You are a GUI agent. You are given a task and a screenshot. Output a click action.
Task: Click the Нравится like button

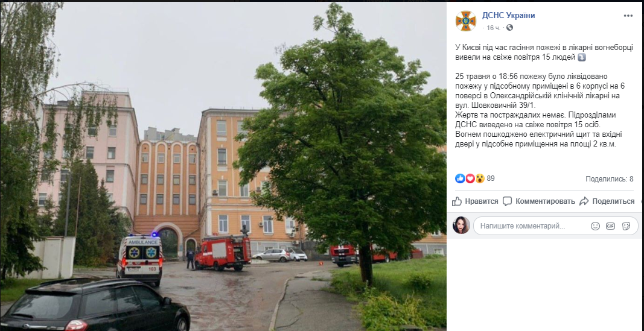tap(475, 201)
